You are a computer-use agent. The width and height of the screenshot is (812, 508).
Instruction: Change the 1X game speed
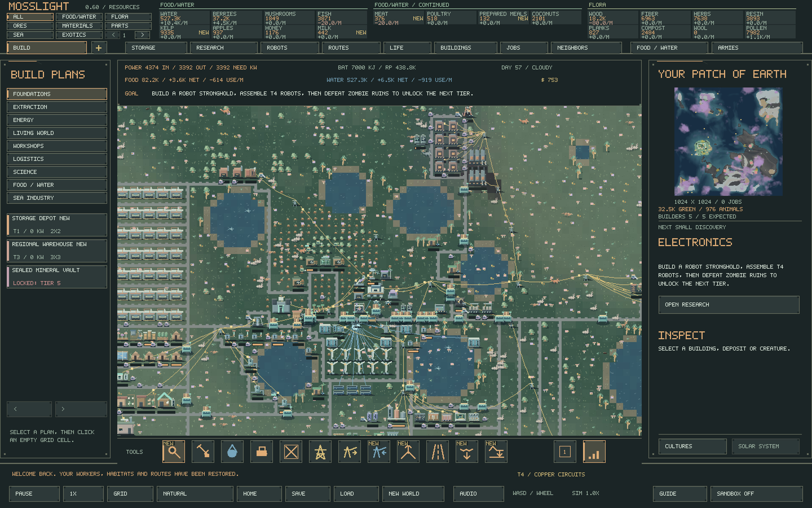(83, 494)
